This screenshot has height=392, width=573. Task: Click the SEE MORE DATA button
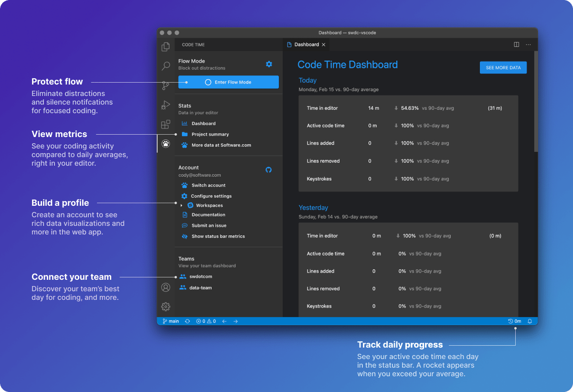pos(503,68)
